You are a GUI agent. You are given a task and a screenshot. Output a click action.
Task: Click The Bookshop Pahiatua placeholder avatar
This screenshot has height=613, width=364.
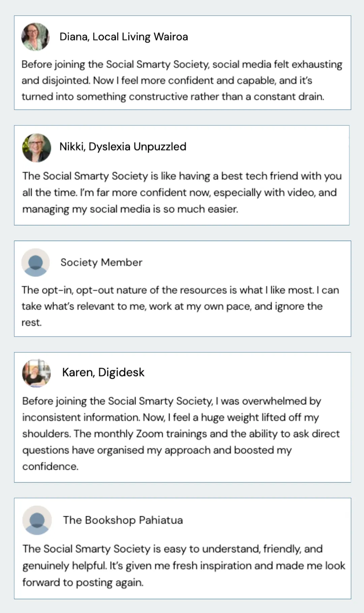pos(37,520)
